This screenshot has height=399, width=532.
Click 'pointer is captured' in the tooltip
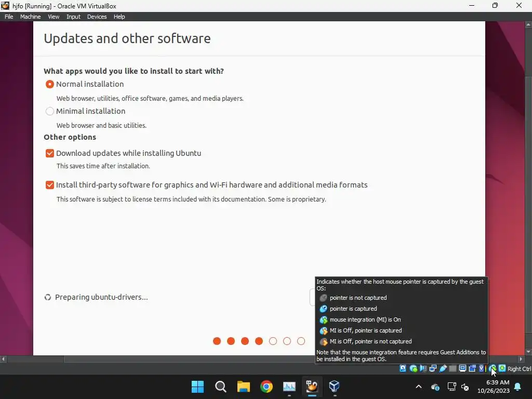point(353,309)
